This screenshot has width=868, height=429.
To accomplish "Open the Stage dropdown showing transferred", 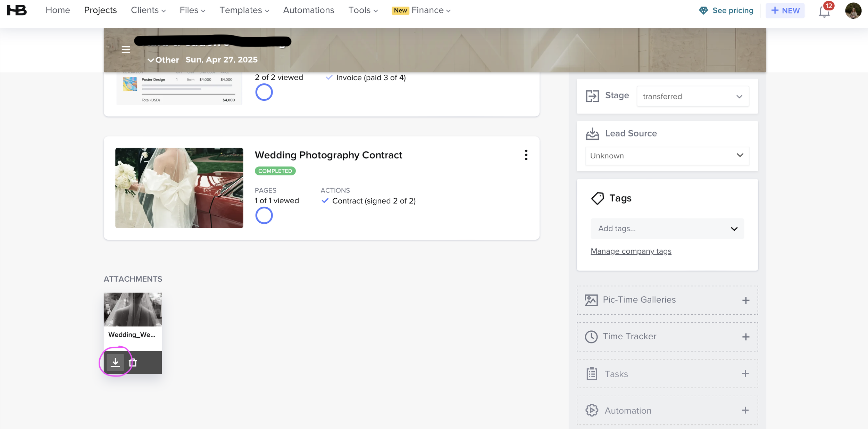I will click(692, 96).
